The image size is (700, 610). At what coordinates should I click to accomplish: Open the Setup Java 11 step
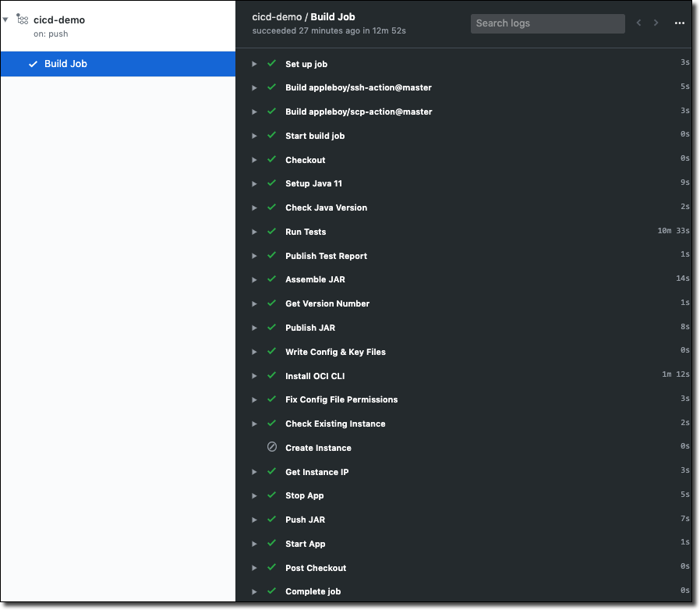click(x=313, y=183)
